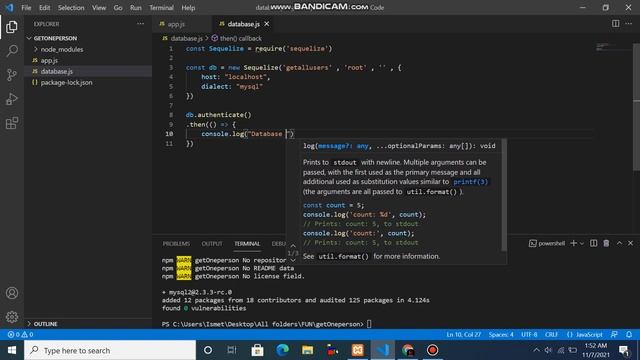The image size is (640, 360).
Task: Click the tooltip documentation scrollbar
Action: pyautogui.click(x=504, y=195)
